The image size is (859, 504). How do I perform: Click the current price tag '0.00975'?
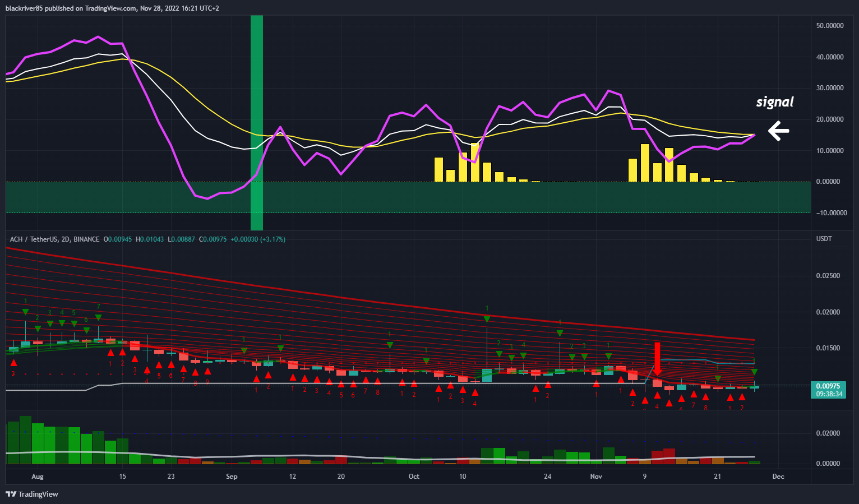coord(828,386)
